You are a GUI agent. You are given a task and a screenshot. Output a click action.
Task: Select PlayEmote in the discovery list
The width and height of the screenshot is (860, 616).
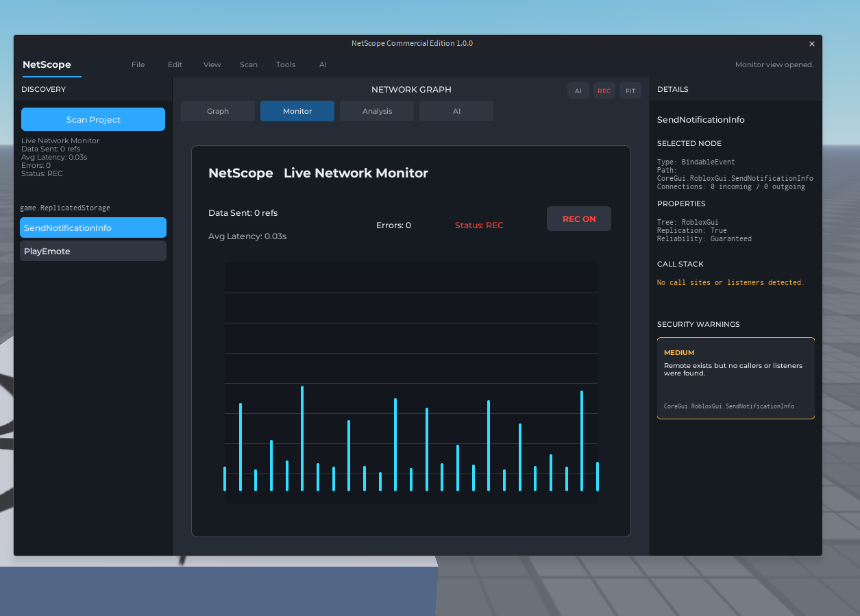point(93,251)
